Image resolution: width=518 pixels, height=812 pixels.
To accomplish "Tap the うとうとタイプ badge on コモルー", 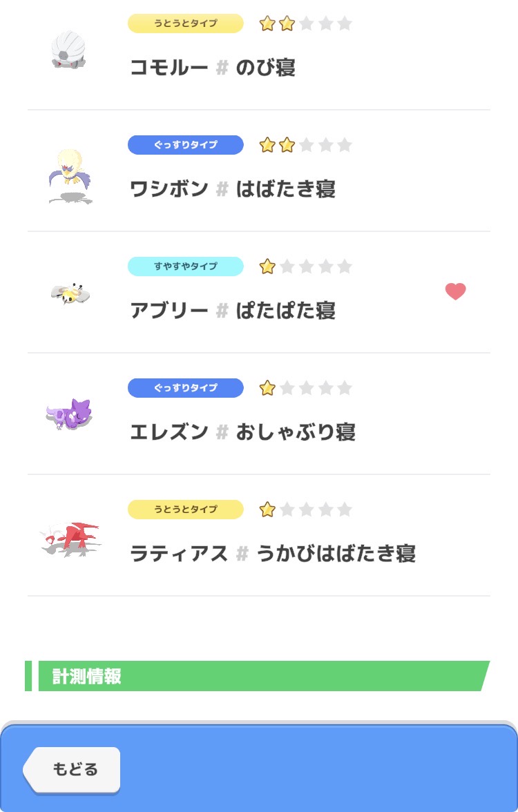I will (185, 23).
